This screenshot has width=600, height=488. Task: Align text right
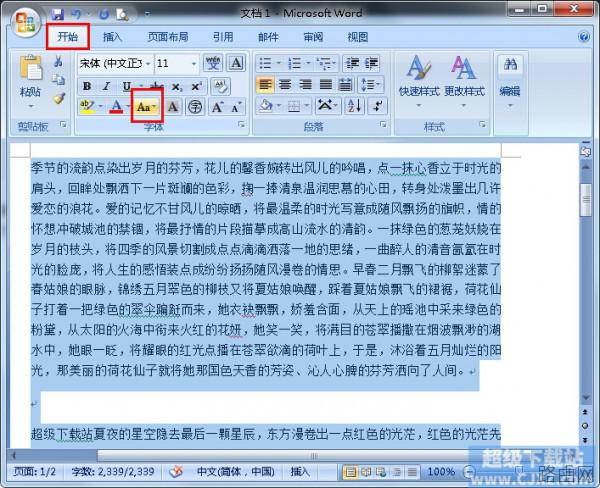[305, 84]
